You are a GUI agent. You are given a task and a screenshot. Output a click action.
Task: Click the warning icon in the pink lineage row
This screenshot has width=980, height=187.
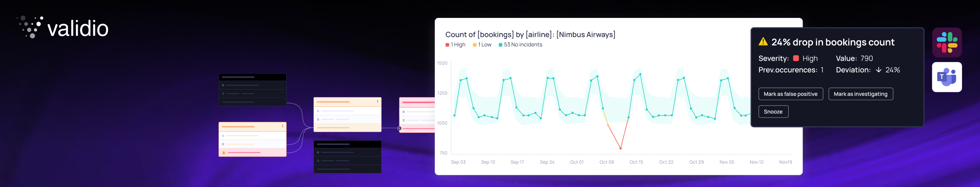tap(224, 153)
